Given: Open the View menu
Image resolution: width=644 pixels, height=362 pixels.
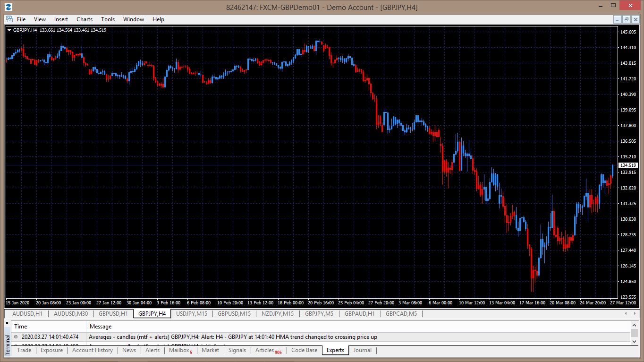Looking at the screenshot, I should point(40,19).
